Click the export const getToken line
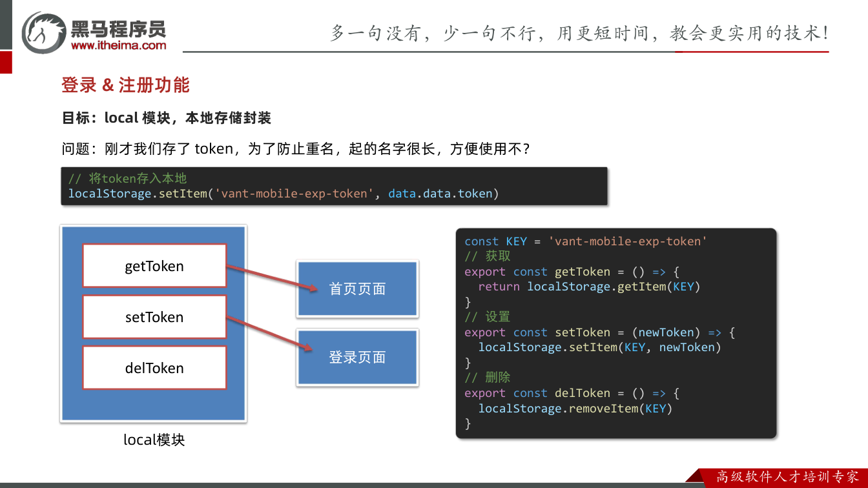Viewport: 868px width, 488px height. click(x=572, y=272)
